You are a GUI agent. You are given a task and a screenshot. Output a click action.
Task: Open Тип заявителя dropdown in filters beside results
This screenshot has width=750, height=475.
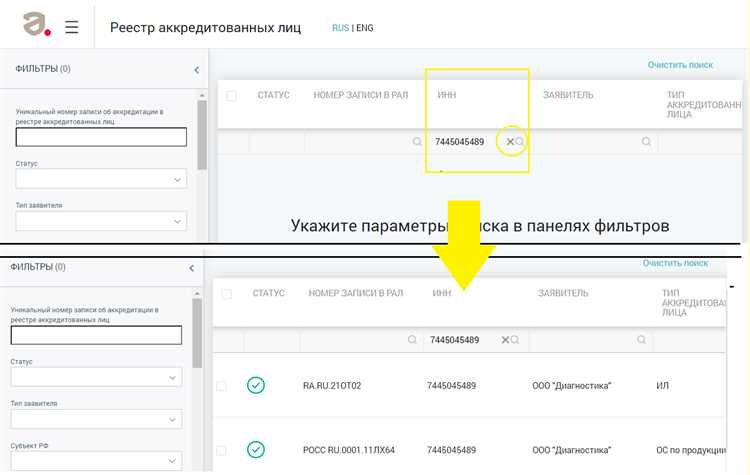coord(96,420)
